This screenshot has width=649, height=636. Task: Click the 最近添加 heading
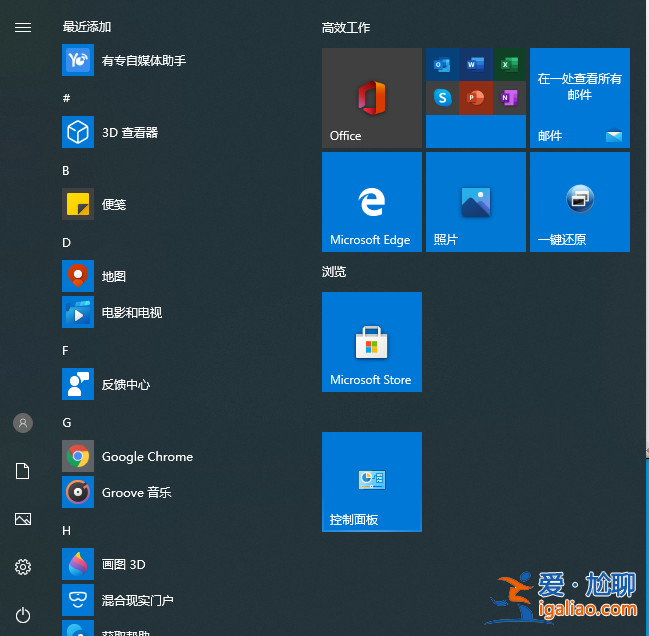click(87, 27)
